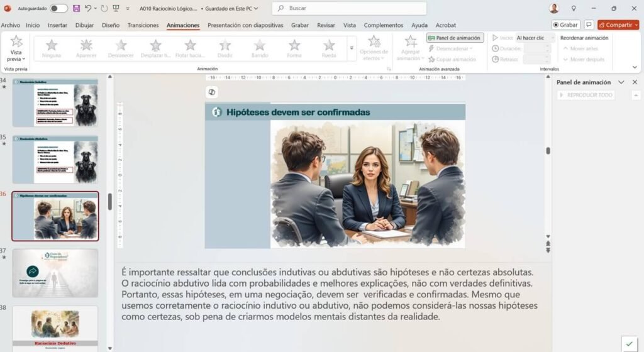
Task: Toggle the Autoguardado switch
Action: (x=58, y=8)
